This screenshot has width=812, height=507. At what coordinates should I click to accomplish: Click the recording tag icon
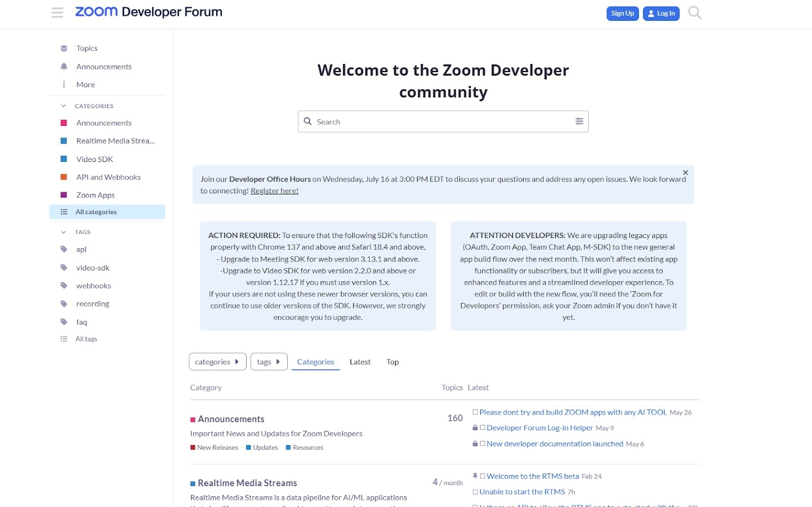[64, 303]
